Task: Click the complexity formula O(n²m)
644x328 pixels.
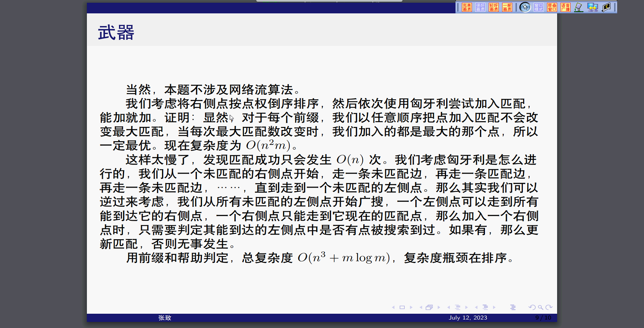Action: click(x=268, y=146)
